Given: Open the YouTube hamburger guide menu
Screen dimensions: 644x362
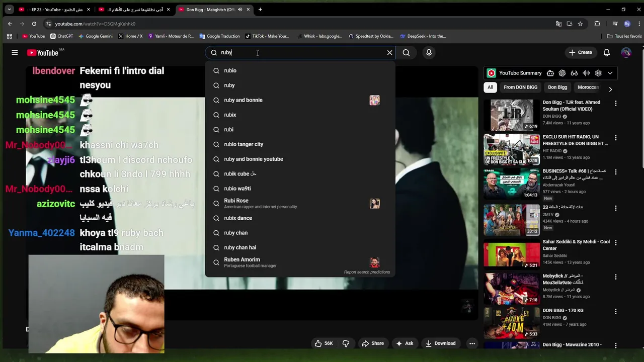Looking at the screenshot, I should (x=15, y=52).
